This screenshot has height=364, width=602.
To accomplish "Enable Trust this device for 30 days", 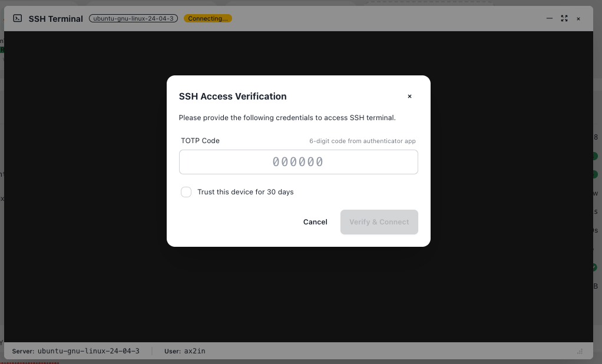I will click(x=186, y=192).
